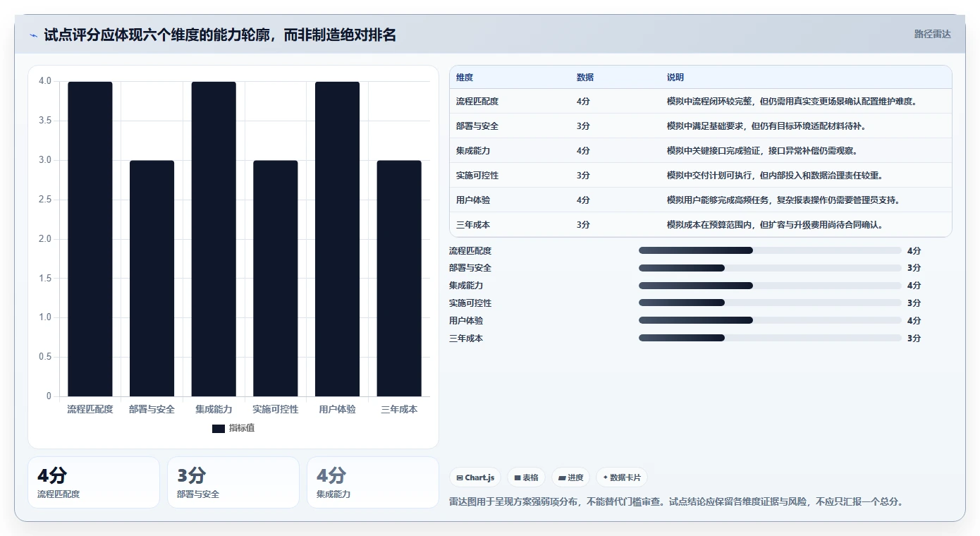Select the 三年成本 cell in the table
Viewport: 980px width, 536px height.
(473, 225)
